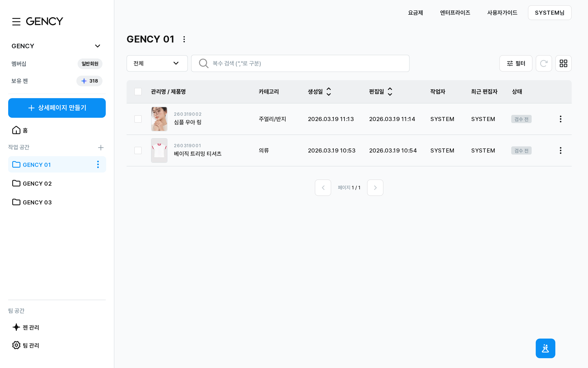Open 요금제 in top menu
The image size is (588, 368).
point(415,13)
